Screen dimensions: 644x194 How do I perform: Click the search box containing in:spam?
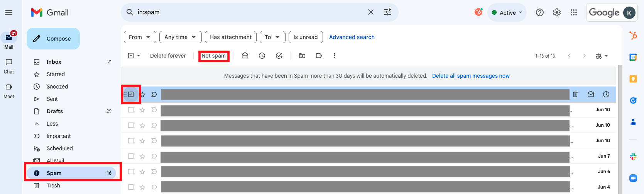tap(247, 12)
